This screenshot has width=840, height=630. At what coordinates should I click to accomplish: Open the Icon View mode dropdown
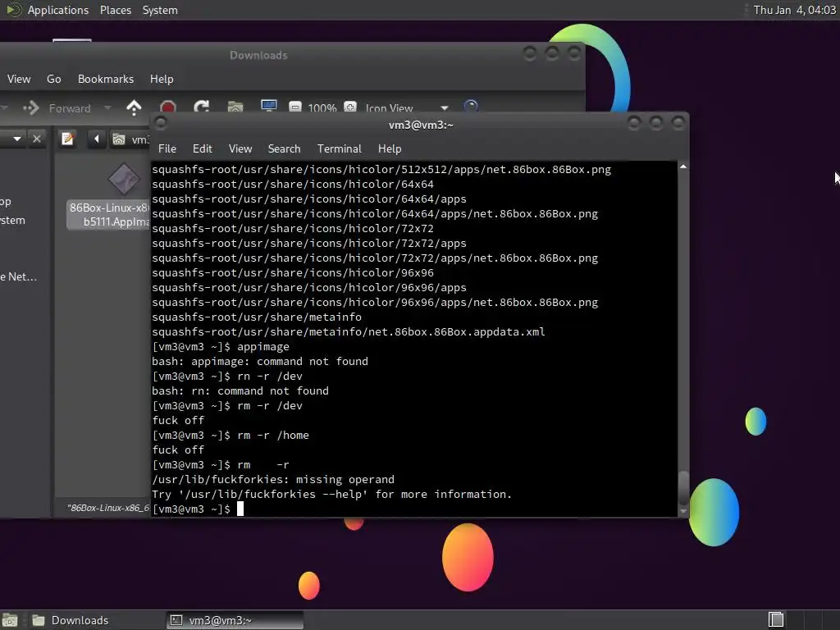pos(407,108)
